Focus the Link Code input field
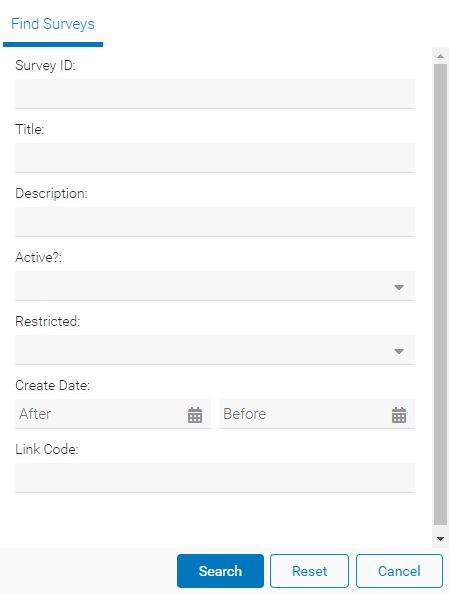 [x=215, y=478]
